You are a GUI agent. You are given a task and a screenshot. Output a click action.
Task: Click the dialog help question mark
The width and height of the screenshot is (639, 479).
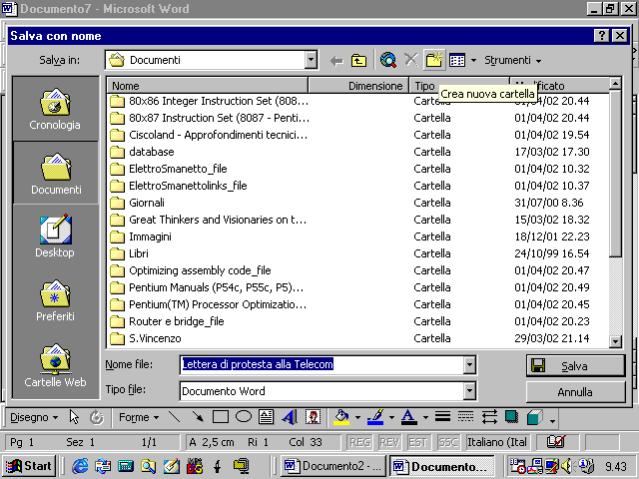pyautogui.click(x=602, y=36)
